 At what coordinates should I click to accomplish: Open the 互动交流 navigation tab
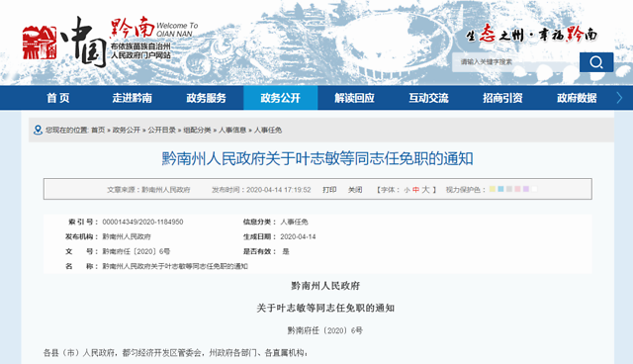(x=428, y=98)
